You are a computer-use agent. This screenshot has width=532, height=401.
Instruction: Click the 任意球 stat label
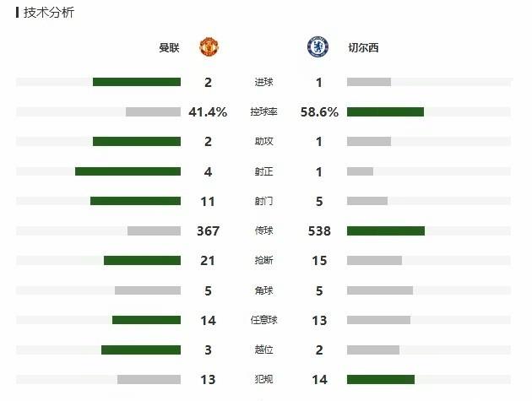(263, 320)
